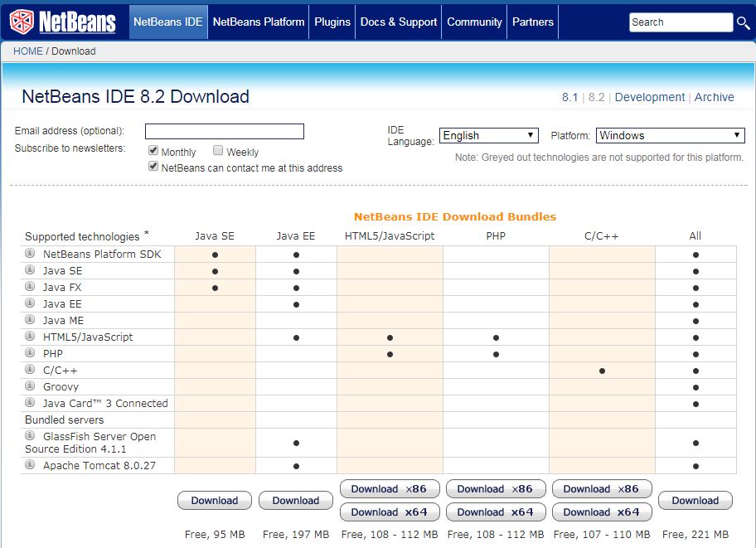
Task: Click into the Search box
Action: 681,22
